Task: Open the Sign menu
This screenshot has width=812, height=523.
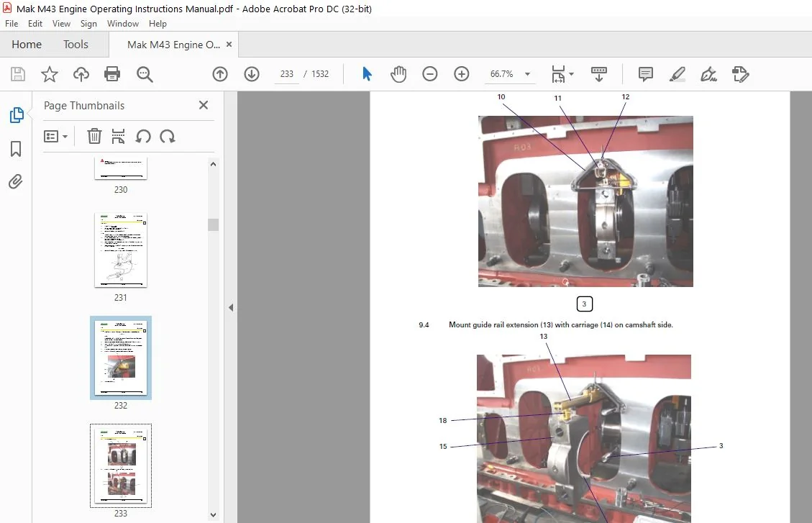Action: (88, 23)
